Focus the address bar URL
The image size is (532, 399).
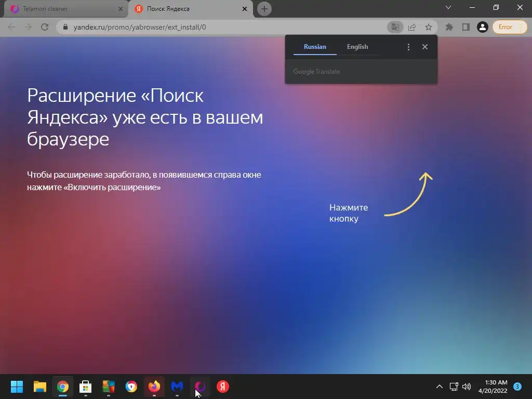[x=140, y=27]
